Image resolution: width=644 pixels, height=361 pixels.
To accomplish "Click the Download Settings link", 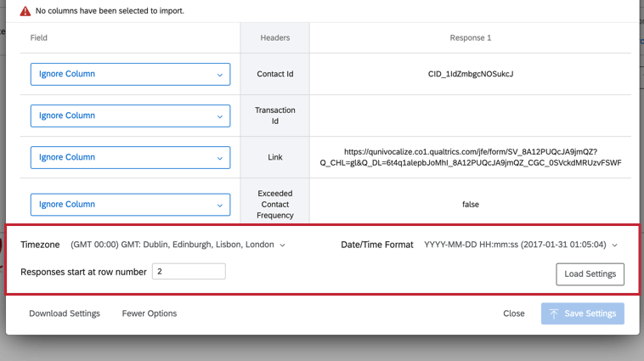I will pos(65,313).
